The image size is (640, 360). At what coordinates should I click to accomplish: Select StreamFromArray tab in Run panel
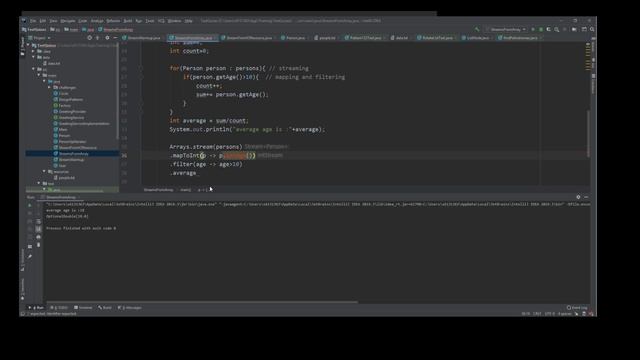pos(59,197)
